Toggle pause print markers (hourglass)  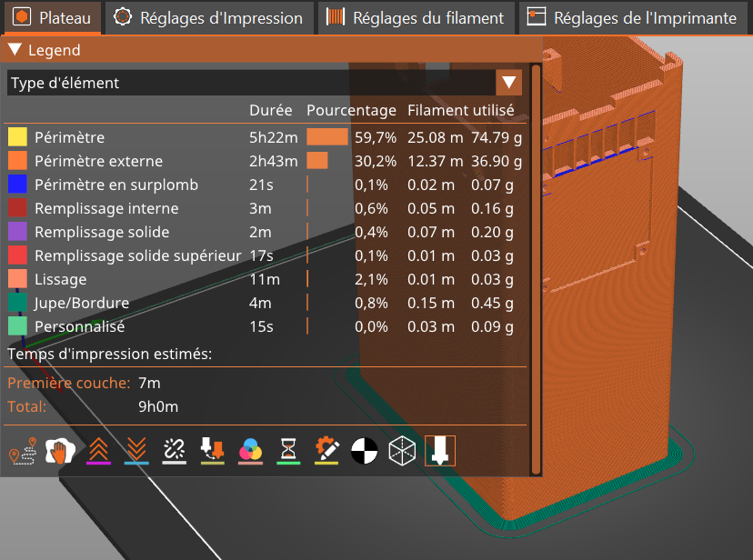coord(288,451)
